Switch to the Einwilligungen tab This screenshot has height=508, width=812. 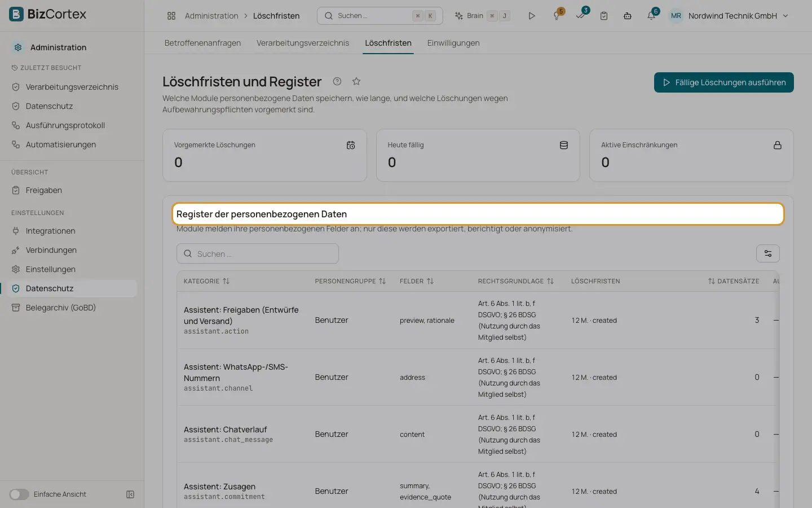click(x=453, y=43)
